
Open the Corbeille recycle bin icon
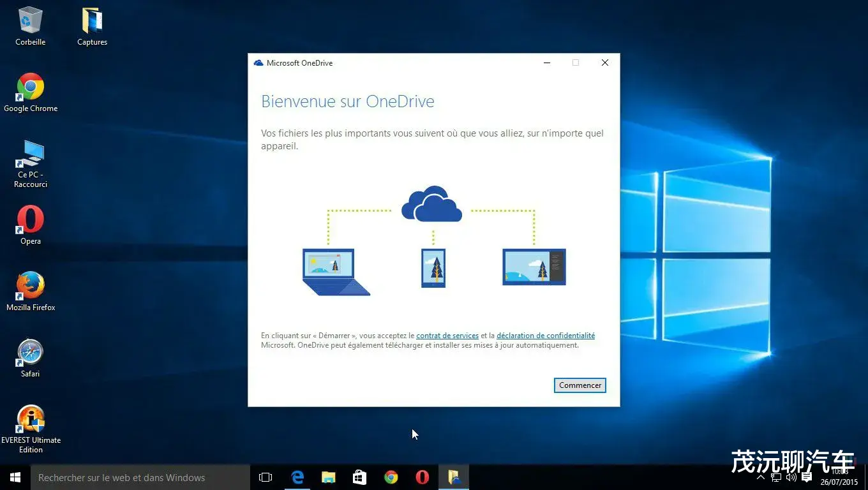31,27
